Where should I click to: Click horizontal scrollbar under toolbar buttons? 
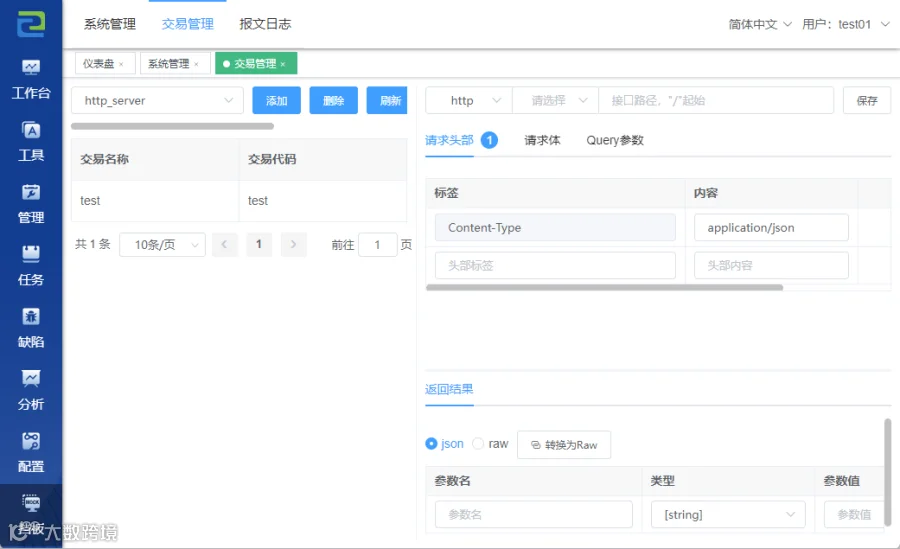(x=172, y=126)
